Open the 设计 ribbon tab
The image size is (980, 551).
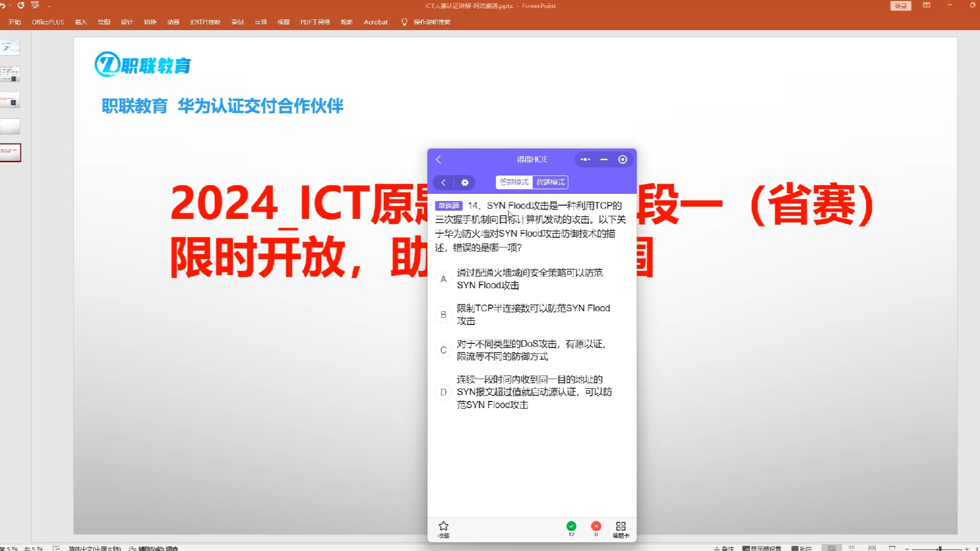pos(127,22)
